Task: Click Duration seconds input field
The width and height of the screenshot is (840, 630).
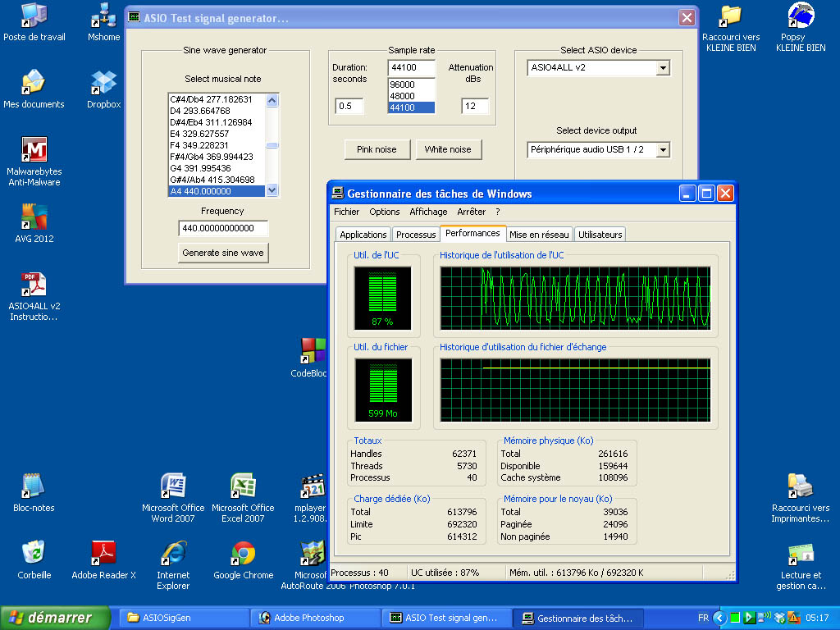Action: point(349,106)
